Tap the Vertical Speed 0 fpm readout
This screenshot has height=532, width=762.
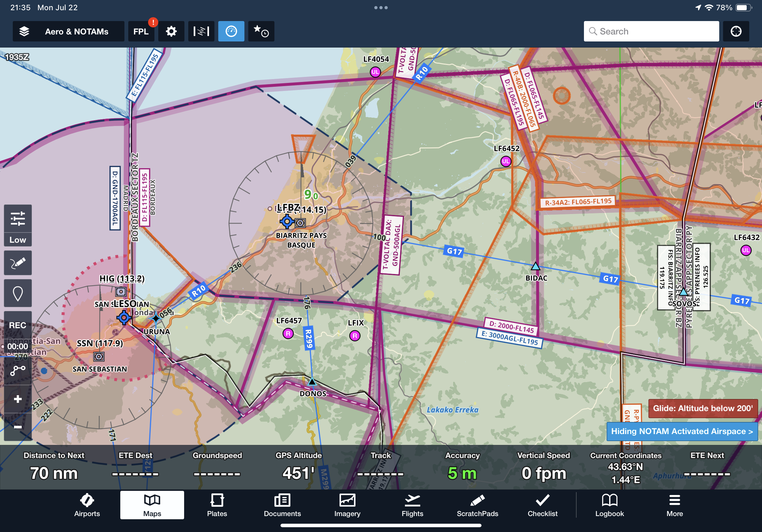(544, 467)
